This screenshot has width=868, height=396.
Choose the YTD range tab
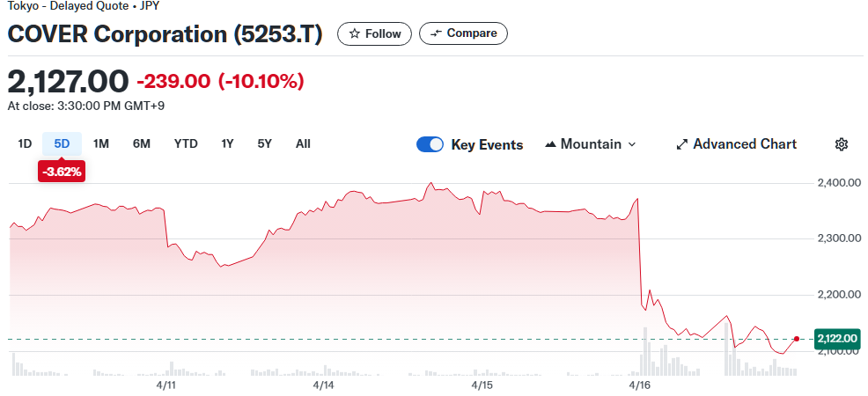click(x=186, y=143)
